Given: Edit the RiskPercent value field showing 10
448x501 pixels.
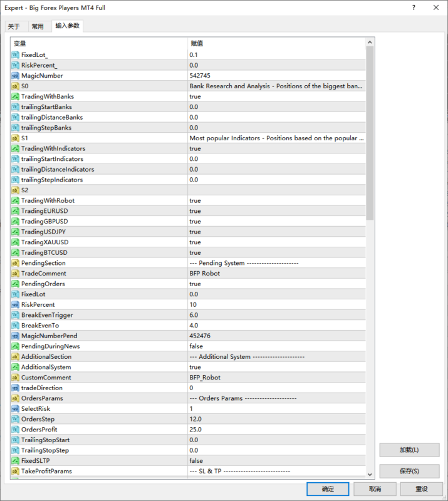Looking at the screenshot, I should coord(276,304).
